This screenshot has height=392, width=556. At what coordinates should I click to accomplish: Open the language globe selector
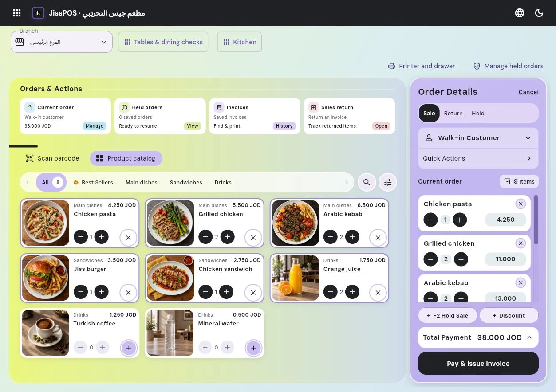coord(520,13)
